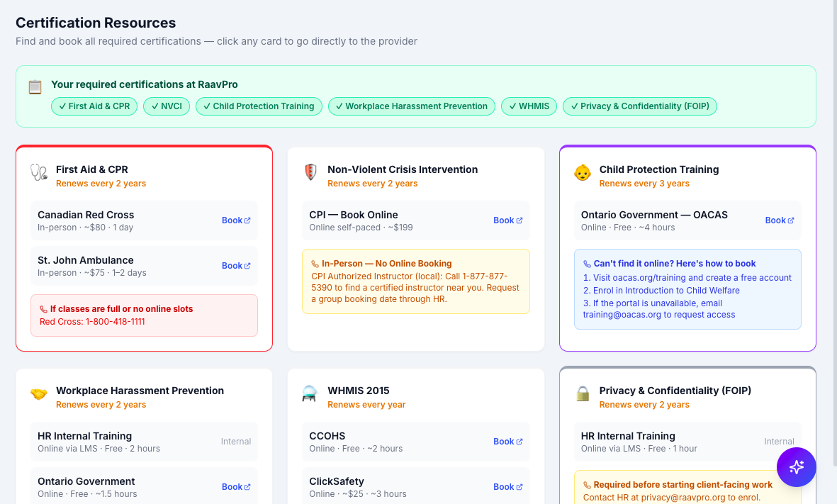Book the Ontario Government harassment course
837x504 pixels.
click(236, 487)
